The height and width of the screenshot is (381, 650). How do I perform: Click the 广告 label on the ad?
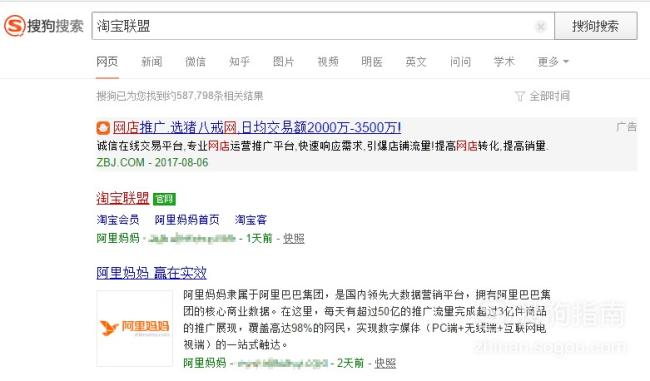(626, 127)
